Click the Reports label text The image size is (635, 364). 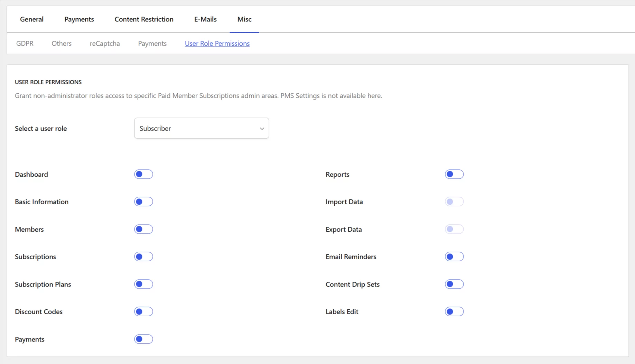click(337, 174)
